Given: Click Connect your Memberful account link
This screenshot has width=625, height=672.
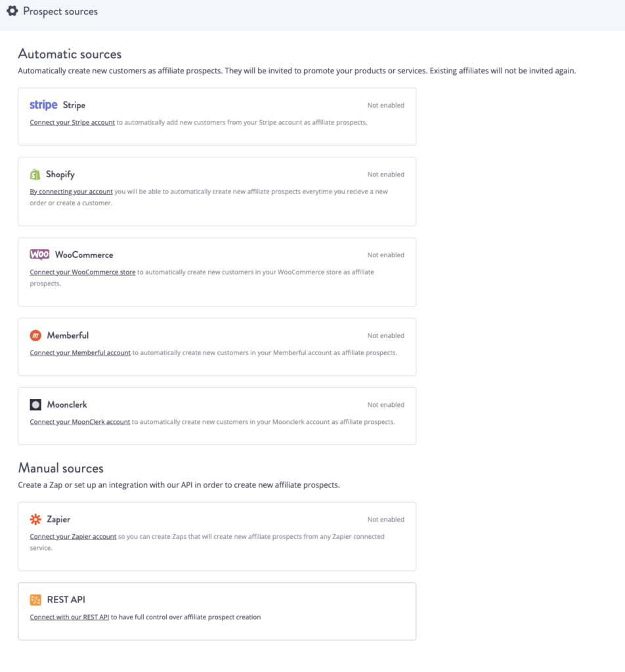Looking at the screenshot, I should [x=79, y=352].
